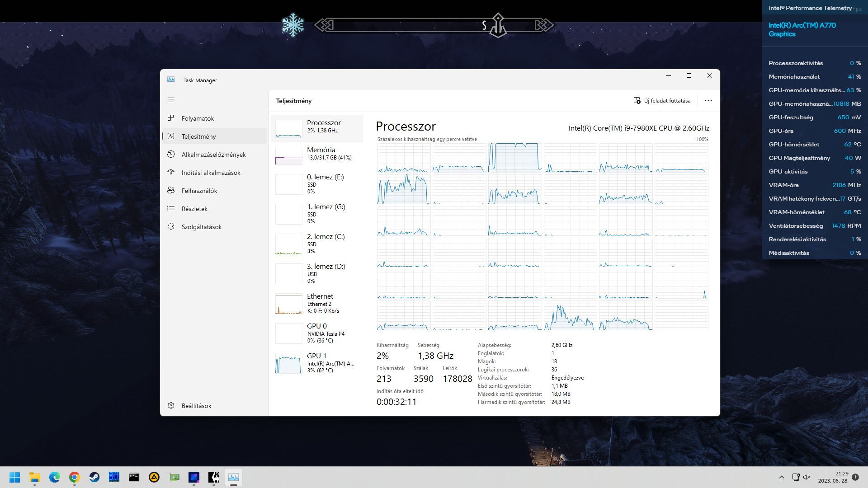
Task: Click the CPU model name text
Action: click(x=639, y=128)
